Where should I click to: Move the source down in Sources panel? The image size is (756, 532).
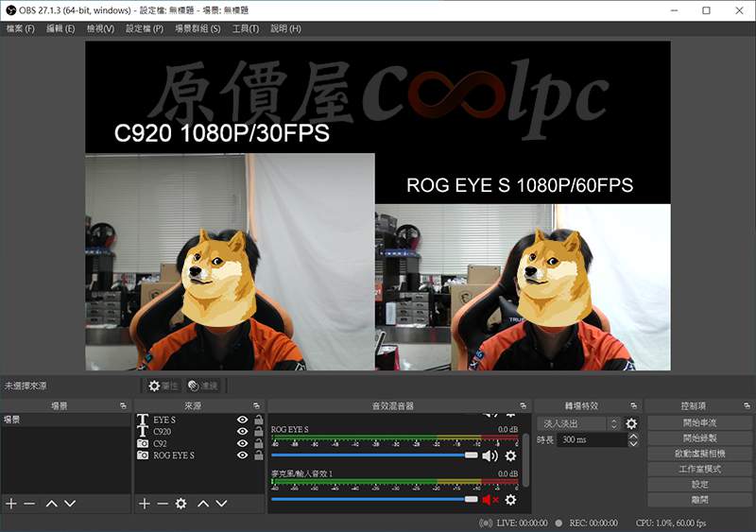click(222, 504)
